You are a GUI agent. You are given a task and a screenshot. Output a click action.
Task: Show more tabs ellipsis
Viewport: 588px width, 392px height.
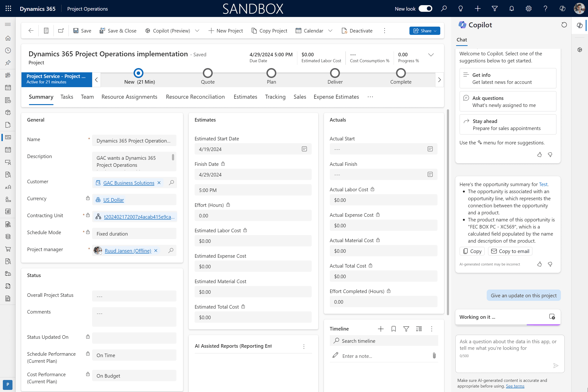(x=370, y=97)
